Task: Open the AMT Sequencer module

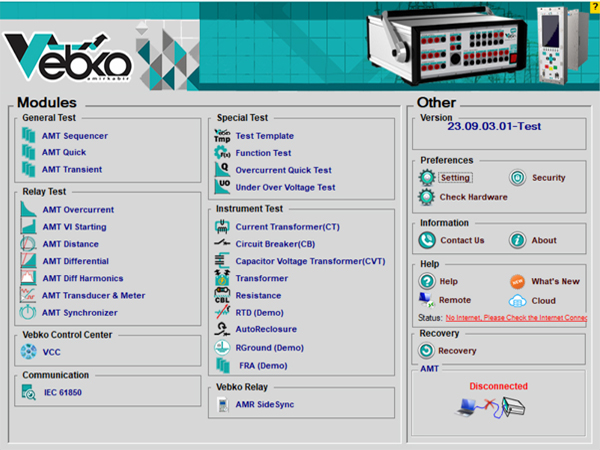Action: click(x=75, y=136)
